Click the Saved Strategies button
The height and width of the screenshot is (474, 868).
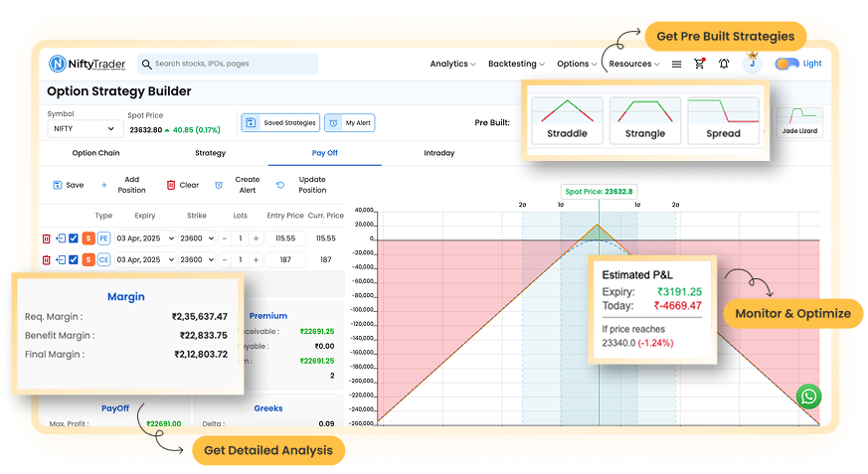[x=280, y=123]
